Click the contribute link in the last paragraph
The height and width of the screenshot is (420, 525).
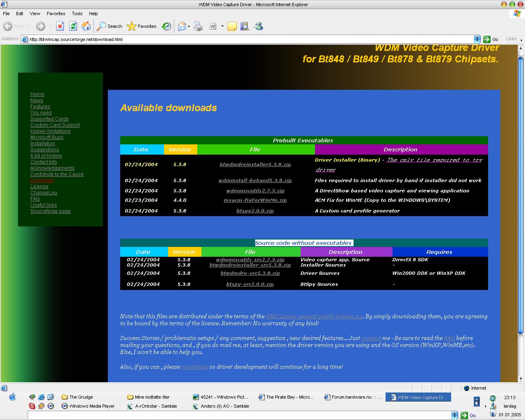tap(195, 367)
